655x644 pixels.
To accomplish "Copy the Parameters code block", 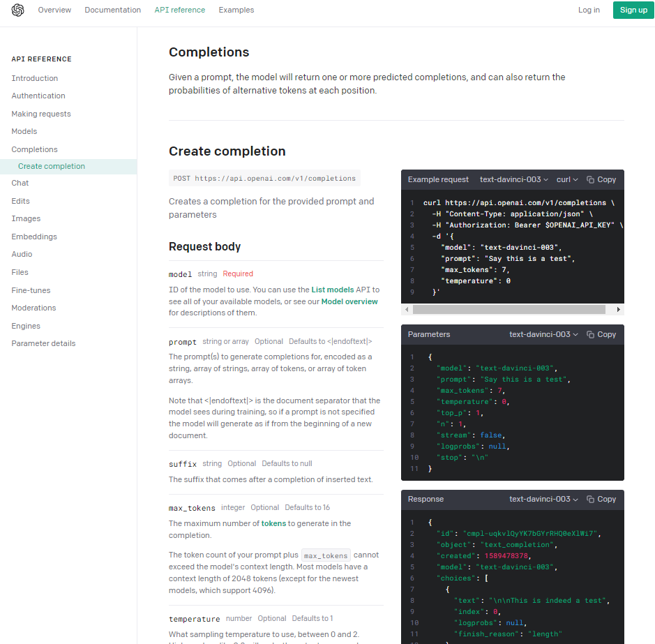I will [601, 334].
